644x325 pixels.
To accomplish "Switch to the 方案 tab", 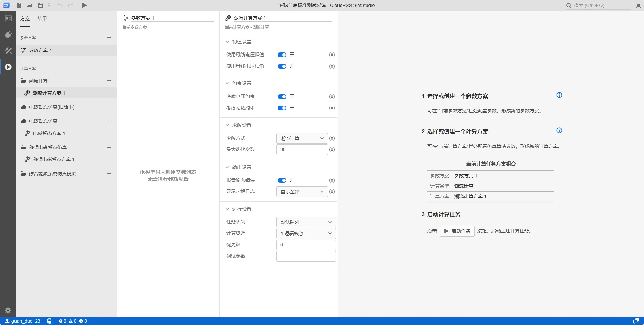I will coord(25,19).
